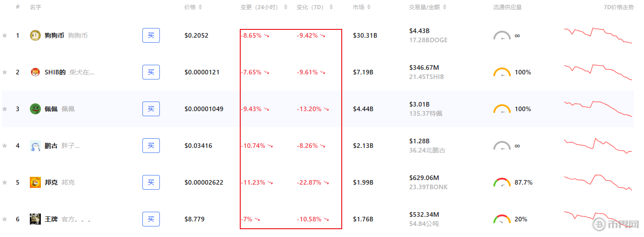Viewport: 644px width, 237px height.
Task: Click the Bonk circulating supply gauge
Action: click(502, 182)
